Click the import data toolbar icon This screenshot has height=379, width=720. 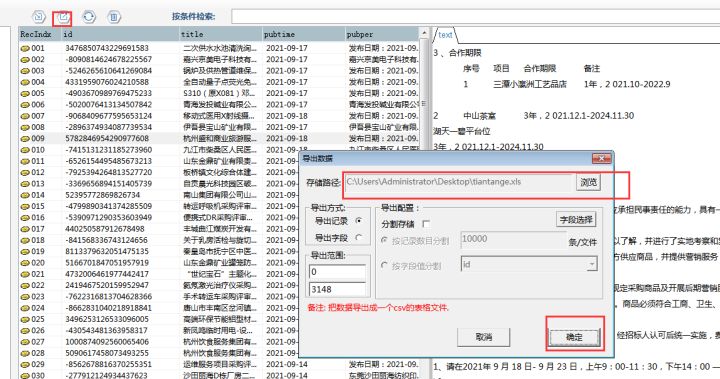pos(39,17)
